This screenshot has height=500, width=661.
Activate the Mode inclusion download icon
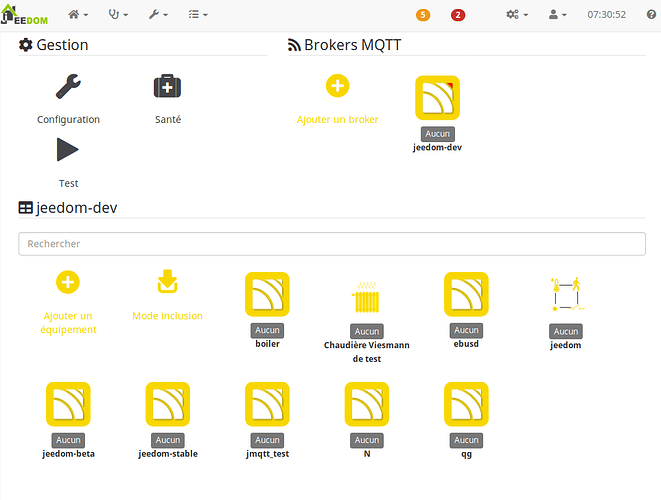click(x=167, y=281)
